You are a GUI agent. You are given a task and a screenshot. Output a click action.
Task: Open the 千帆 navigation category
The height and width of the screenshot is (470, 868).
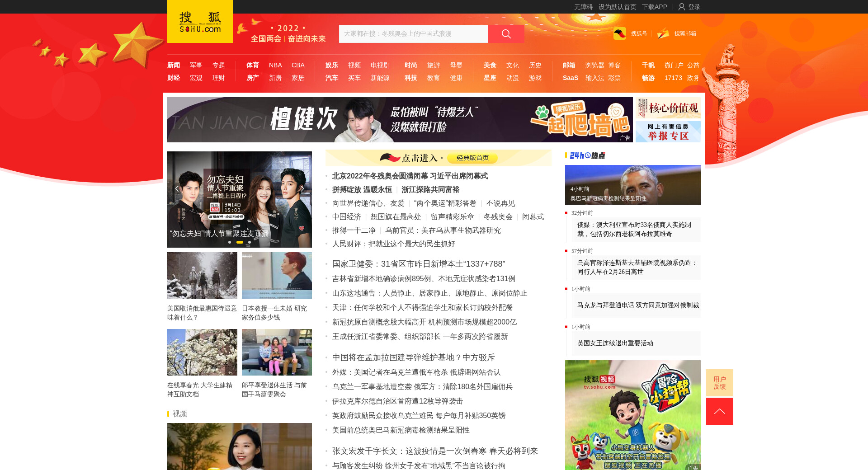click(648, 65)
